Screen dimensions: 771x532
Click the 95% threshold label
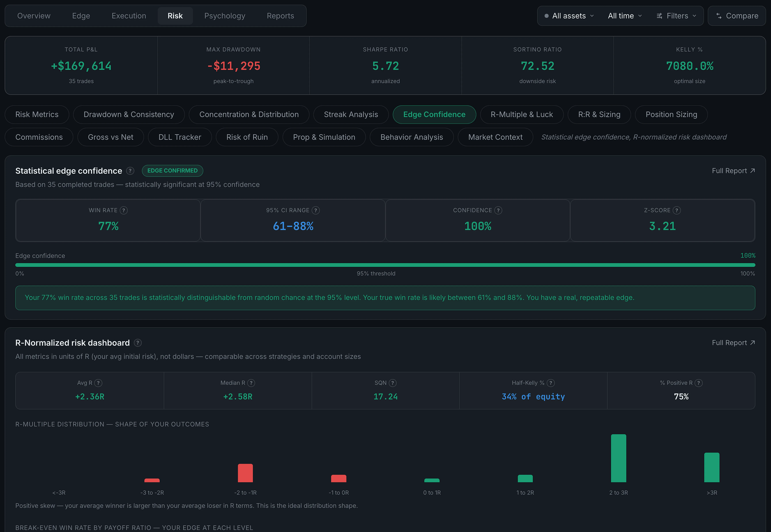[x=376, y=274]
